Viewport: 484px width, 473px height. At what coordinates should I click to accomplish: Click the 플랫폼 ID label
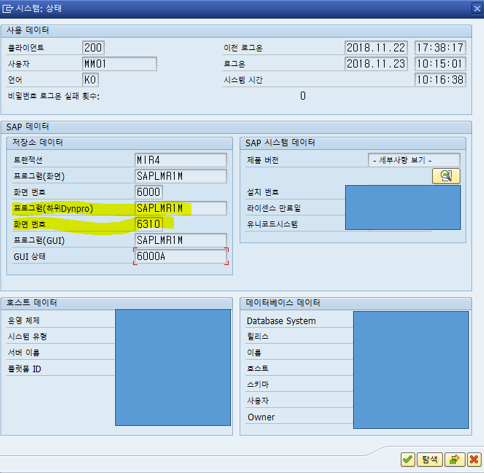[24, 369]
